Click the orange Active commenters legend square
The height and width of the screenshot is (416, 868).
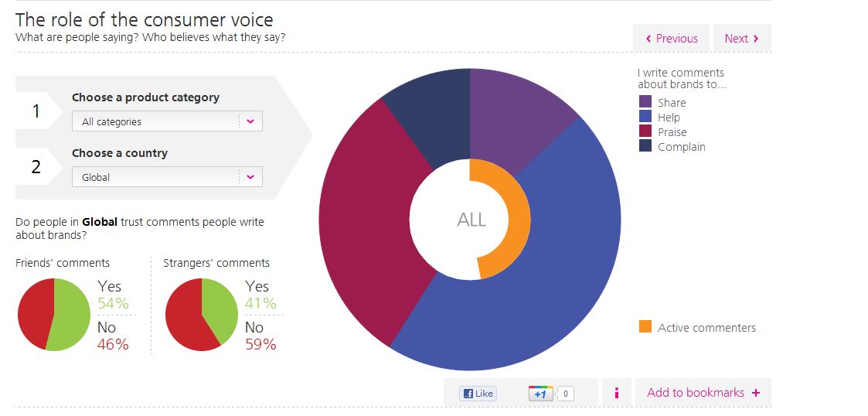pos(645,327)
